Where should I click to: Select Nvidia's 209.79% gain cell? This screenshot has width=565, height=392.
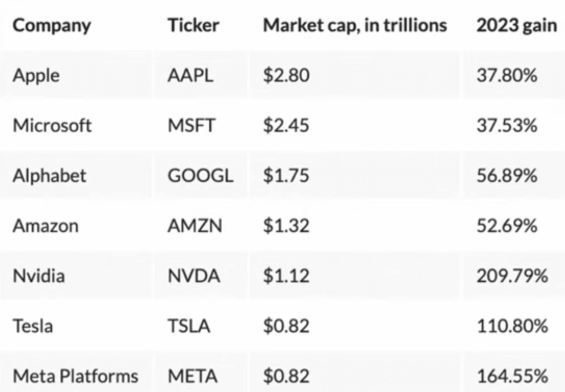[512, 276]
